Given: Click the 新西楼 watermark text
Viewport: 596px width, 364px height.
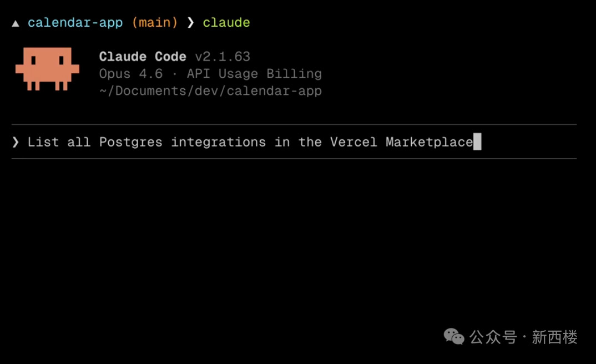Looking at the screenshot, I should click(x=554, y=337).
